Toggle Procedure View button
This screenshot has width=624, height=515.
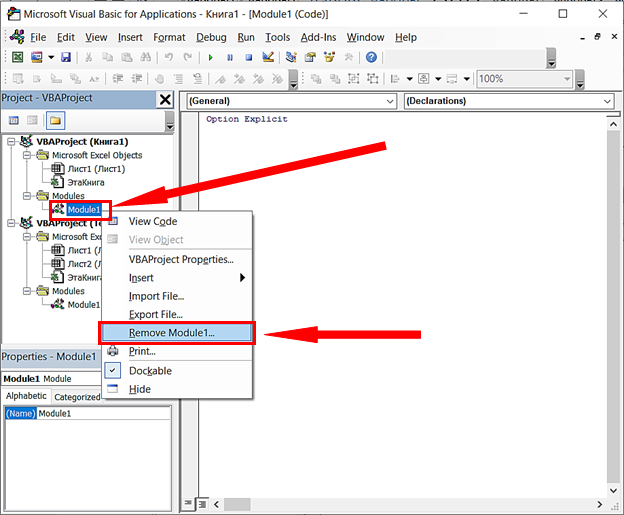pyautogui.click(x=188, y=504)
